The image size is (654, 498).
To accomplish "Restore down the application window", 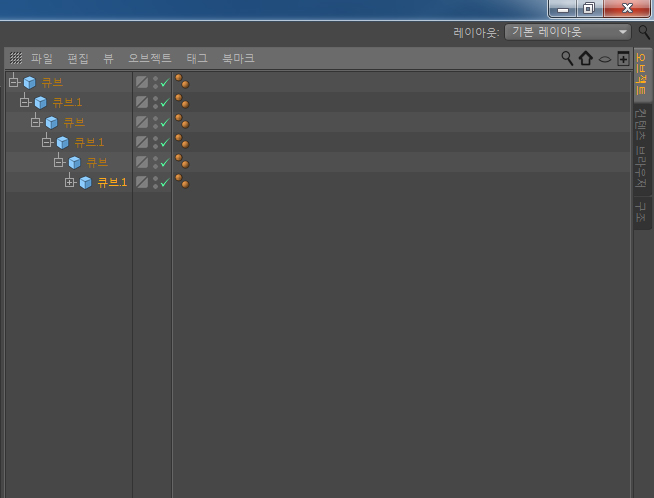I will click(x=589, y=8).
